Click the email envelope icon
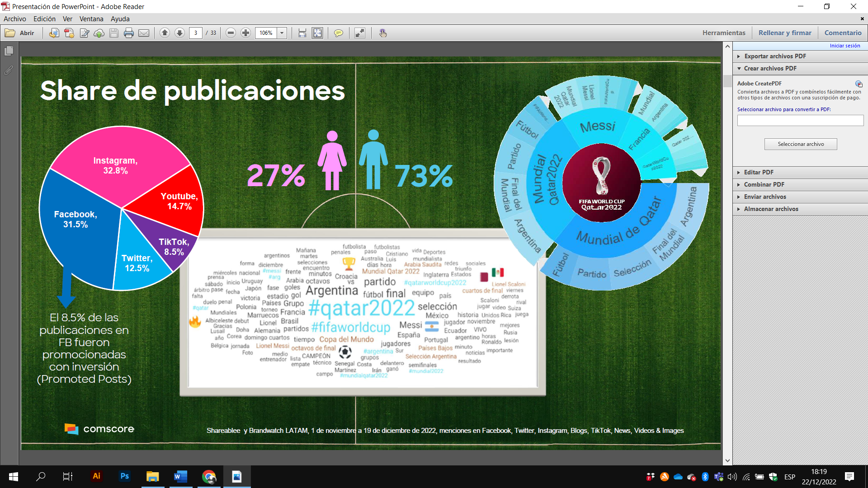868x488 pixels. 144,33
